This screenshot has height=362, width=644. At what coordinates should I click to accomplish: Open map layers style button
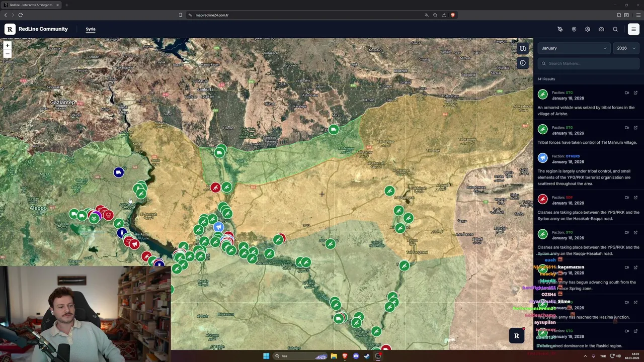pos(523,49)
